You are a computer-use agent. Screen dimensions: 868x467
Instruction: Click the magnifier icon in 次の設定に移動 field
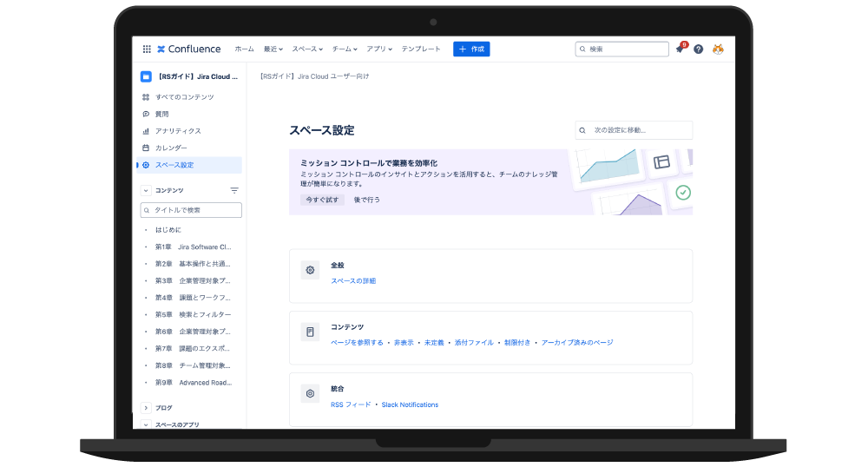click(582, 130)
